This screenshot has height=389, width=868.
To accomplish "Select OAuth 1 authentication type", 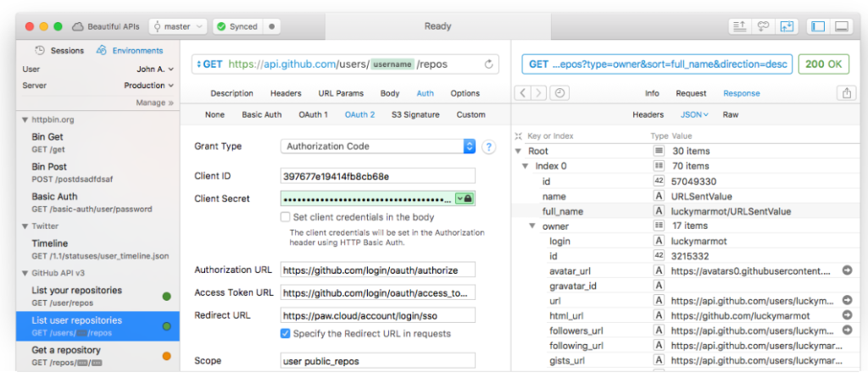I will tap(314, 114).
